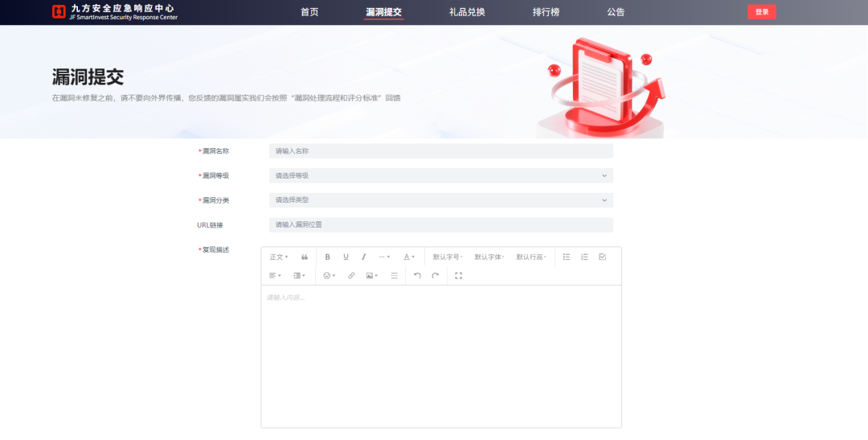This screenshot has width=868, height=440.
Task: Select the 漏洞提交 navigation tab
Action: 383,12
